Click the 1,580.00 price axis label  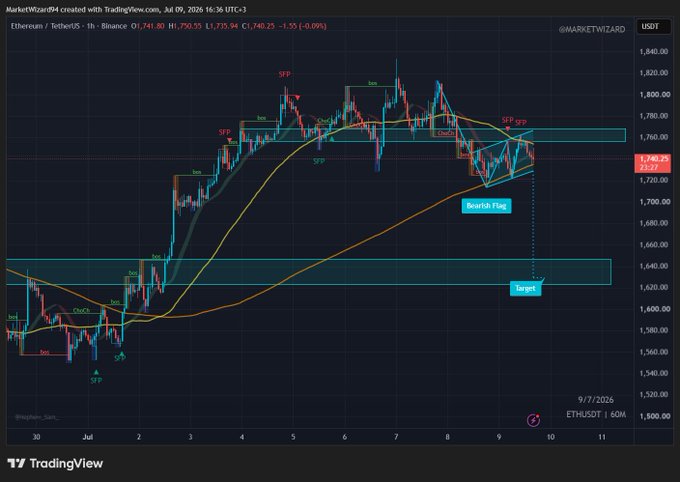[x=654, y=330]
